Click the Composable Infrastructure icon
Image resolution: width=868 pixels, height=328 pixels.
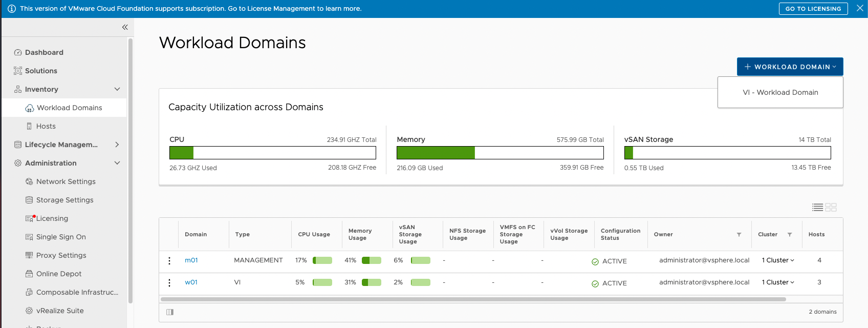point(29,292)
